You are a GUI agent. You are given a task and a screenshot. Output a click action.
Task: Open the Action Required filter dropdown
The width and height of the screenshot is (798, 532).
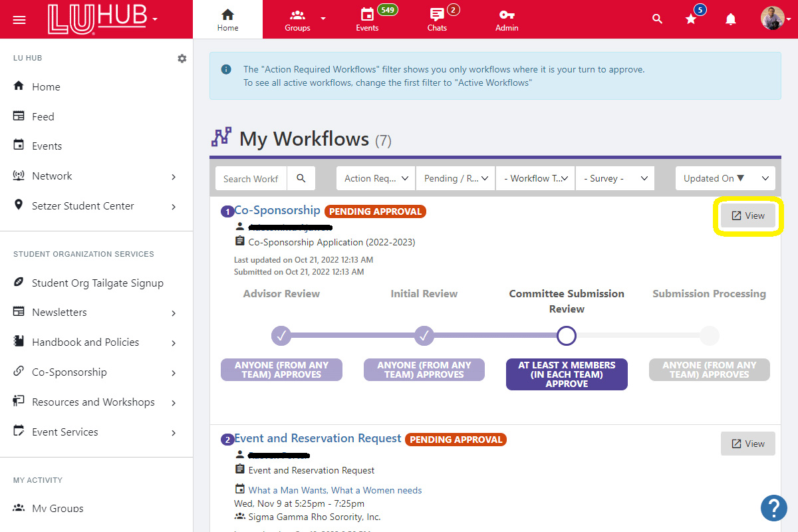(376, 178)
